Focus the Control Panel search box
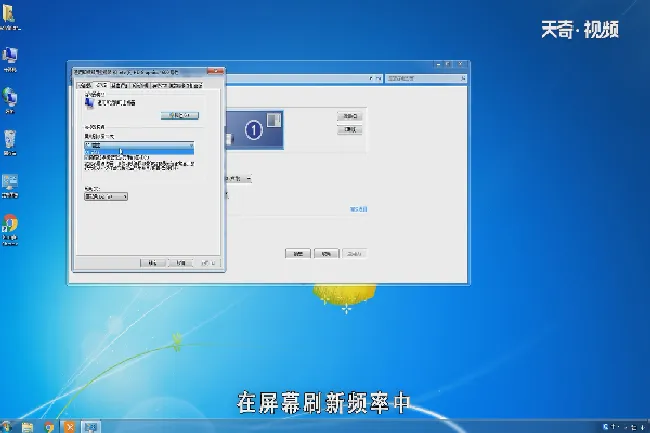650x433 pixels. [426, 78]
